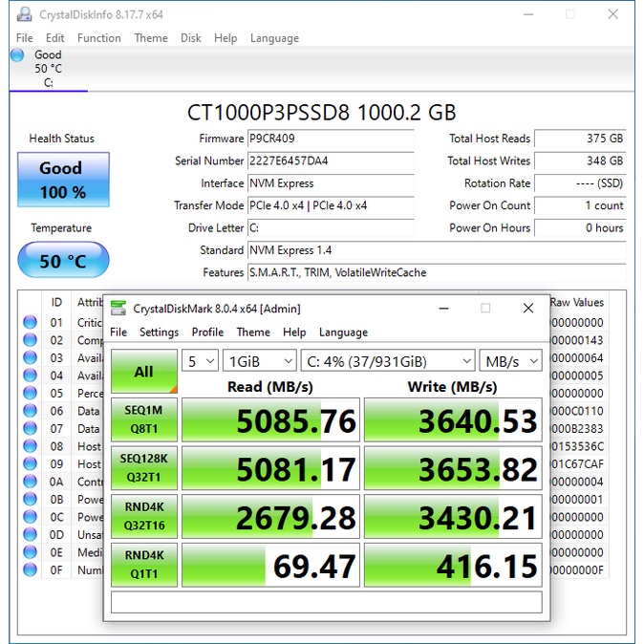Open the drive selector showing C: 4% (37/931GiB)

pos(388,361)
